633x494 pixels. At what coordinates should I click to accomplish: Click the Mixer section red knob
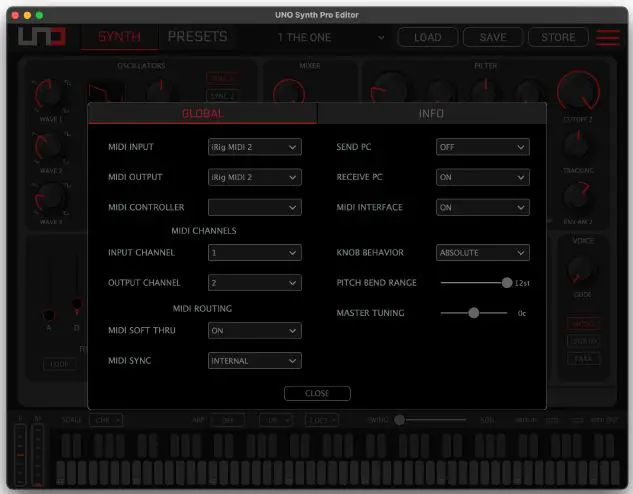pyautogui.click(x=289, y=92)
